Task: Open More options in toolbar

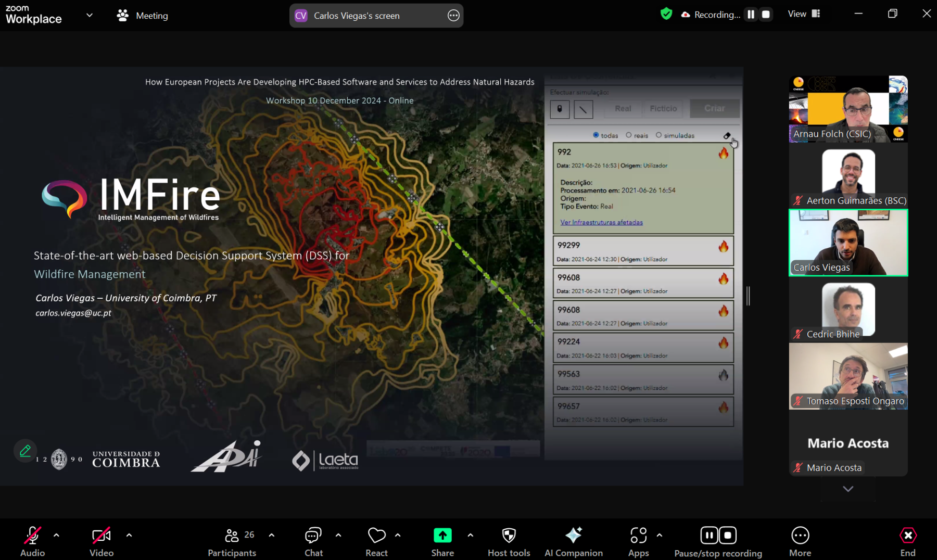Action: click(800, 541)
